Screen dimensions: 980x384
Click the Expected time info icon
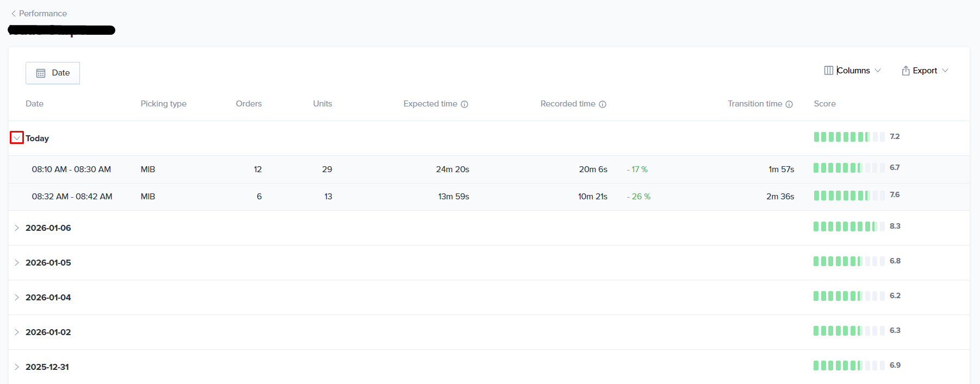[464, 104]
